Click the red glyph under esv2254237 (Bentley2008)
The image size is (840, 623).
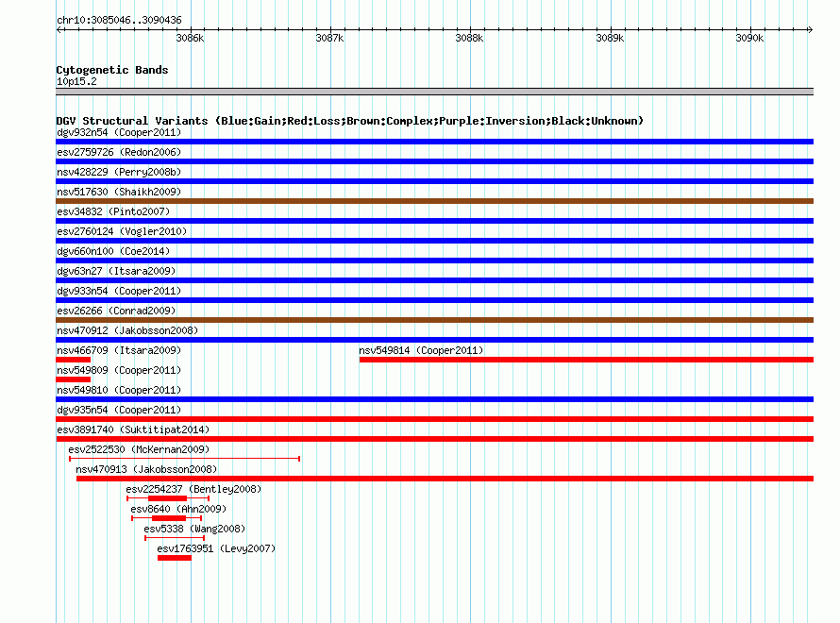168,498
